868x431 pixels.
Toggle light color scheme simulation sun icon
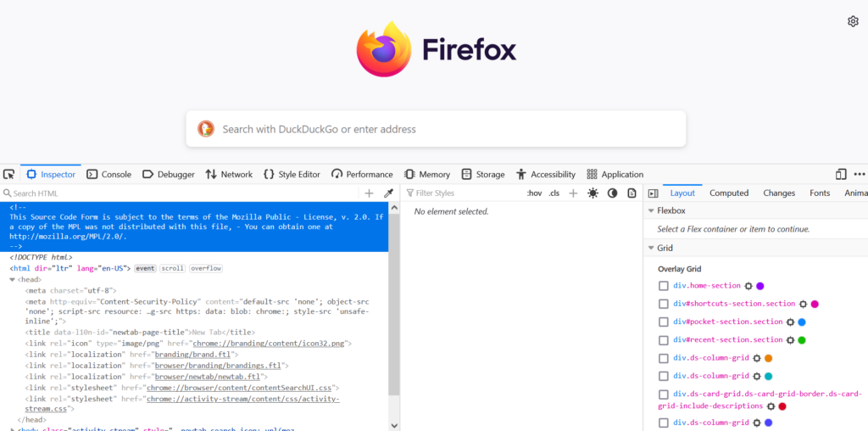[x=593, y=193]
